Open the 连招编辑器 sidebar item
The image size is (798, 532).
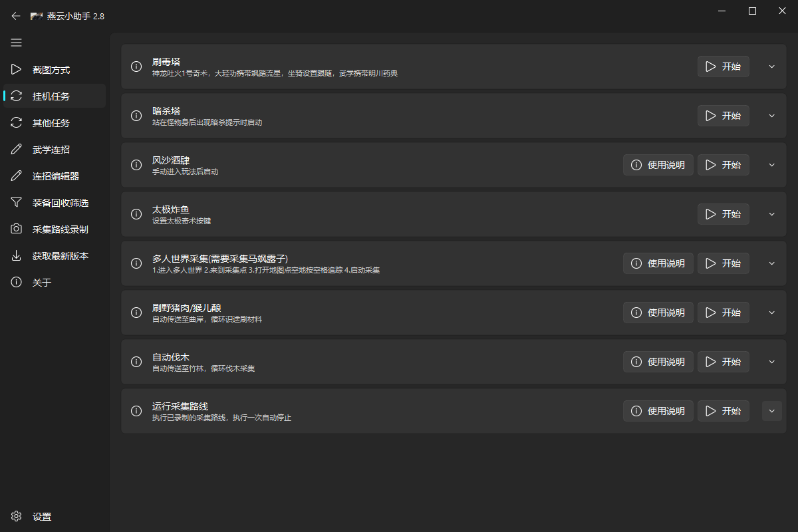[55, 176]
